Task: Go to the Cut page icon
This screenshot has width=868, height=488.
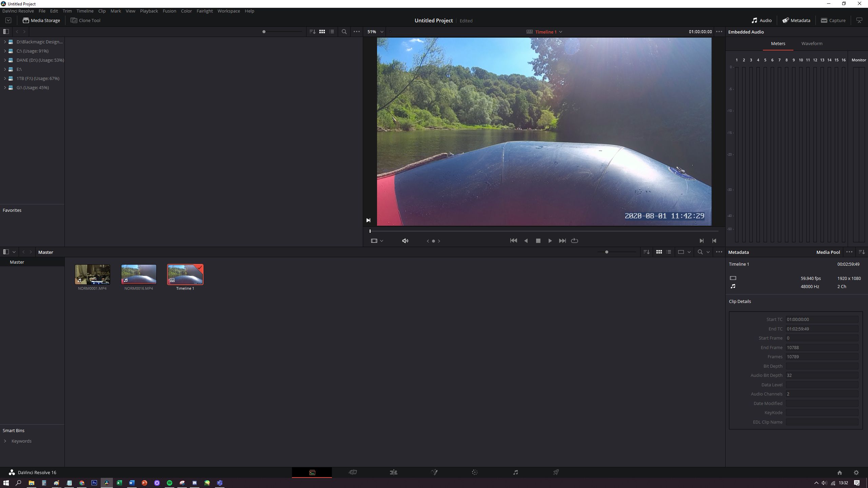Action: [x=353, y=472]
